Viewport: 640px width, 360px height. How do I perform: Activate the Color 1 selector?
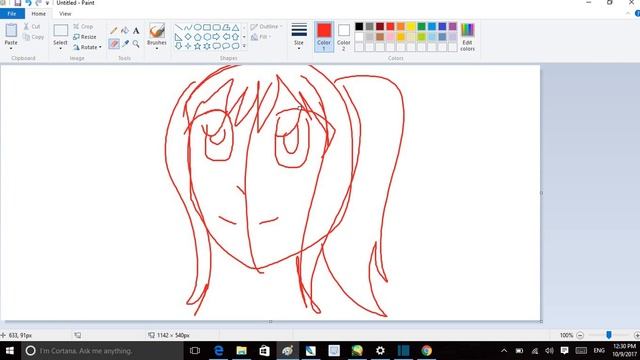coord(324,36)
